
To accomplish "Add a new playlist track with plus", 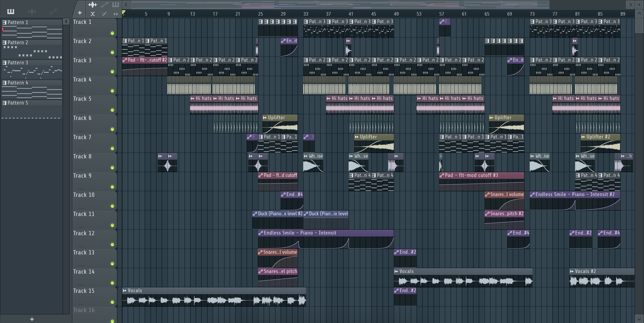I will pos(80,13).
